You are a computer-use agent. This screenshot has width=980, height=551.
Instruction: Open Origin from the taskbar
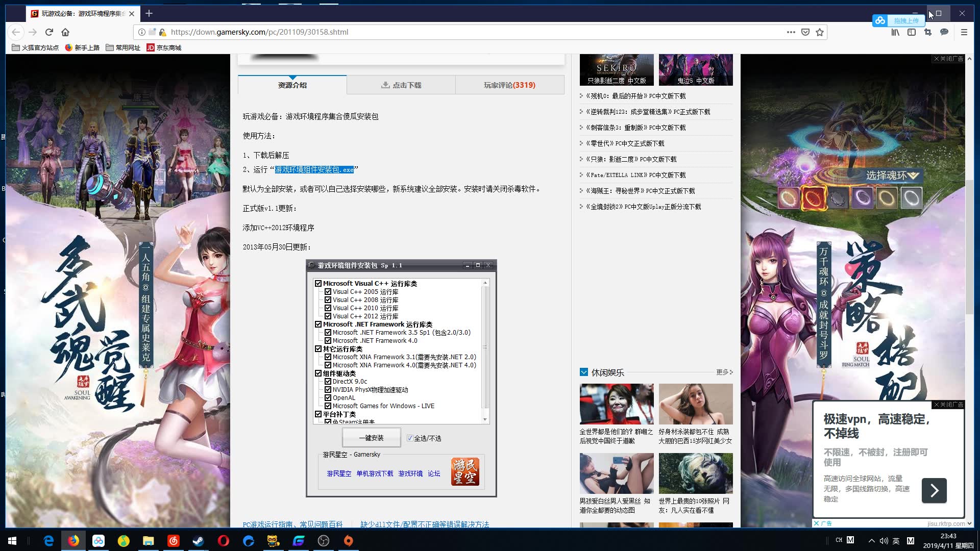[348, 541]
